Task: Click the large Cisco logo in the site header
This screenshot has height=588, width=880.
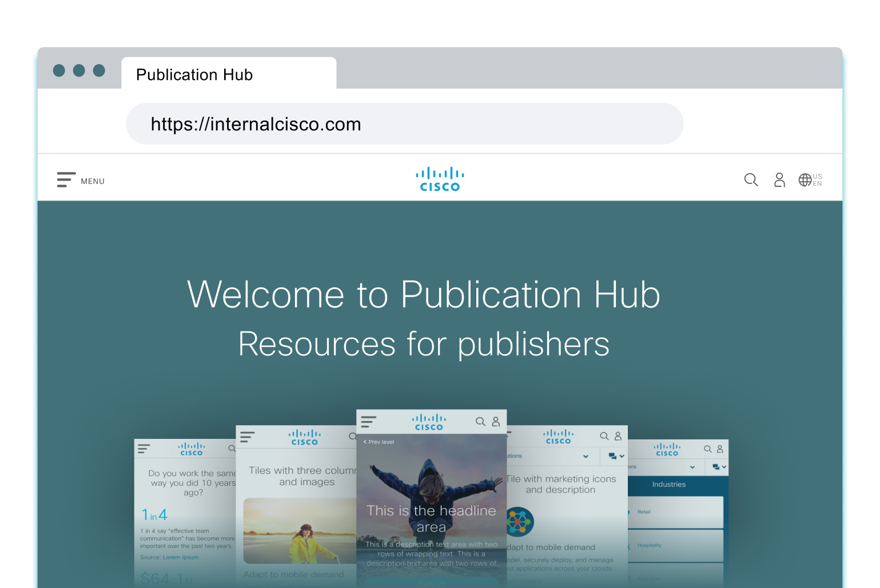Action: [x=440, y=179]
